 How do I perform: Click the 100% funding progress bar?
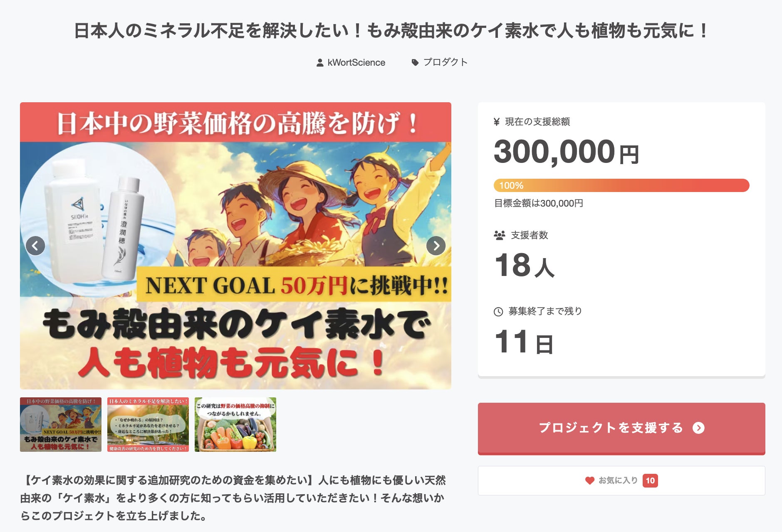point(621,185)
